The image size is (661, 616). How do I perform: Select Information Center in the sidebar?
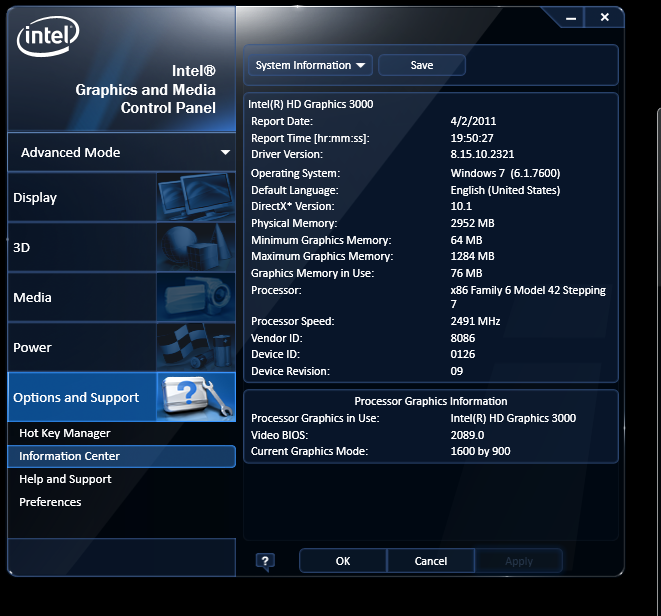69,456
